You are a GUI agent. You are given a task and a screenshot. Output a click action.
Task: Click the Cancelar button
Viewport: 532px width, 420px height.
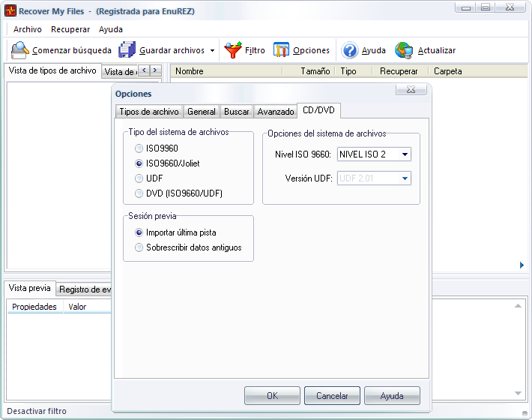click(x=332, y=396)
